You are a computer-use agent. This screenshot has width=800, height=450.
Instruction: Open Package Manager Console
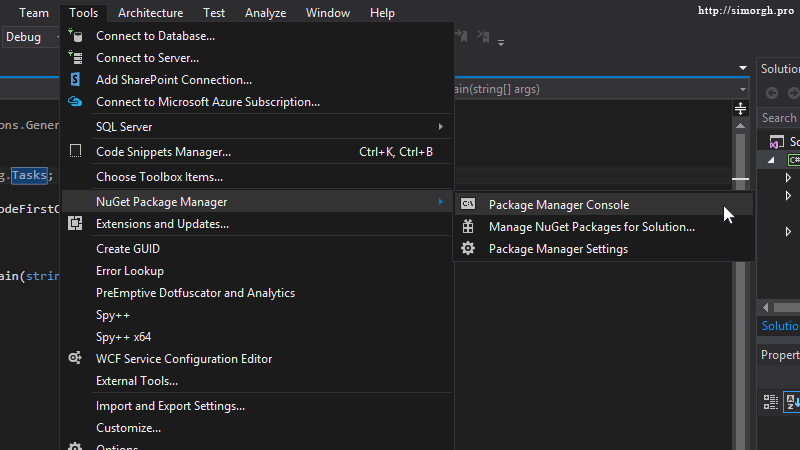(604, 205)
